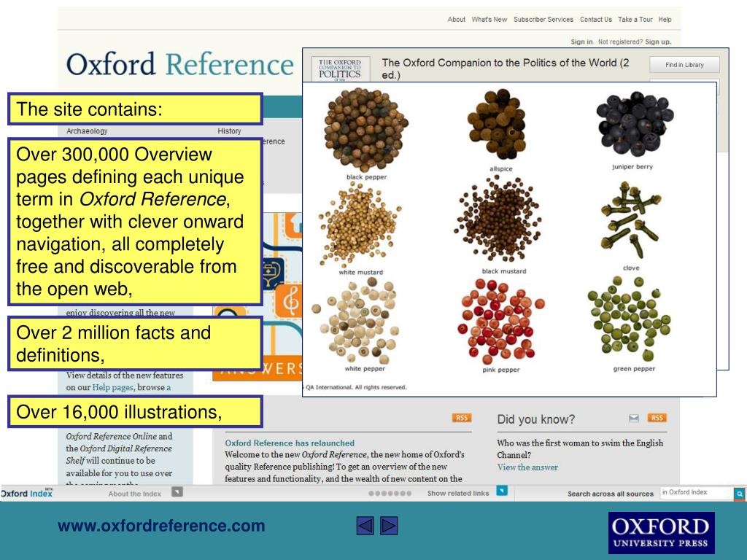Viewport: 747px width, 560px height.
Task: Open Contact Us in top navigation
Action: point(596,20)
